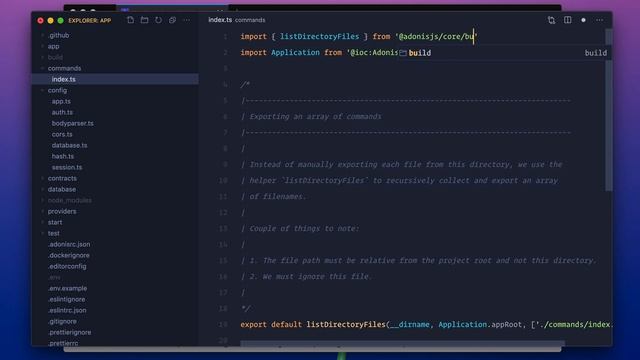Open hash.ts file
Viewport: 640px width, 360px height.
coord(63,156)
